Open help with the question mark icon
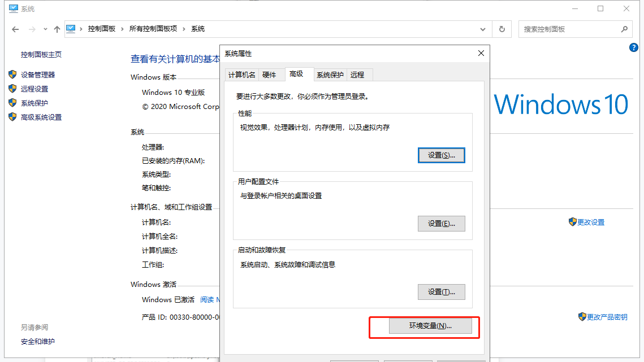The width and height of the screenshot is (644, 362). coord(634,47)
